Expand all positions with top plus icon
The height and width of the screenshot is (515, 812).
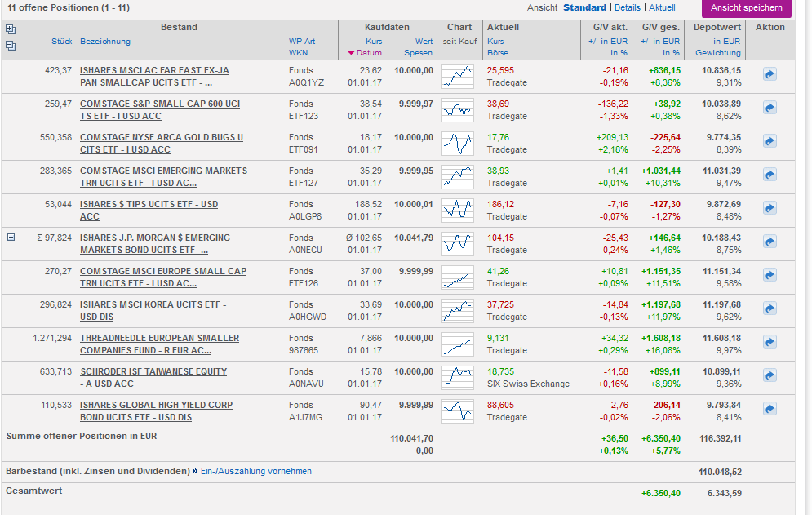[11, 29]
